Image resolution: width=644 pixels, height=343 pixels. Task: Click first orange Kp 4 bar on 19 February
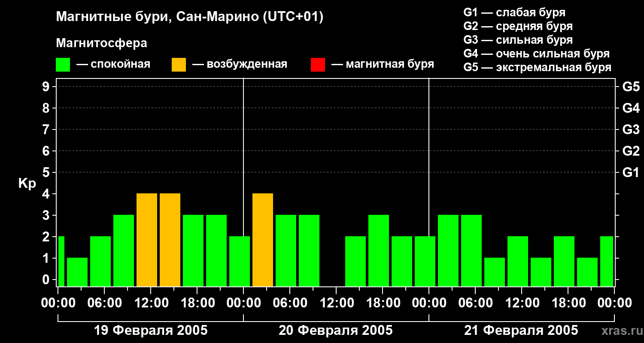pos(147,240)
